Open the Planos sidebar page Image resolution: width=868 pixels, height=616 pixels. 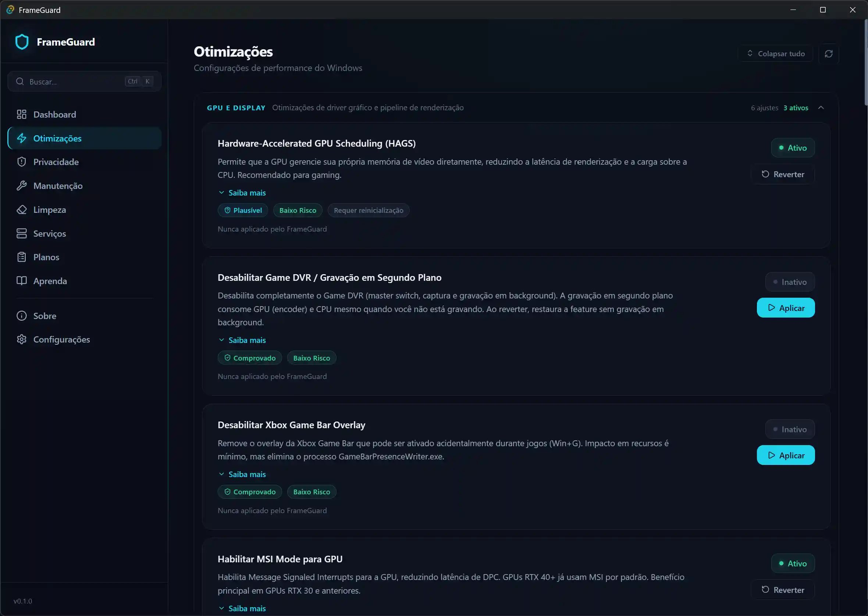[x=46, y=257]
